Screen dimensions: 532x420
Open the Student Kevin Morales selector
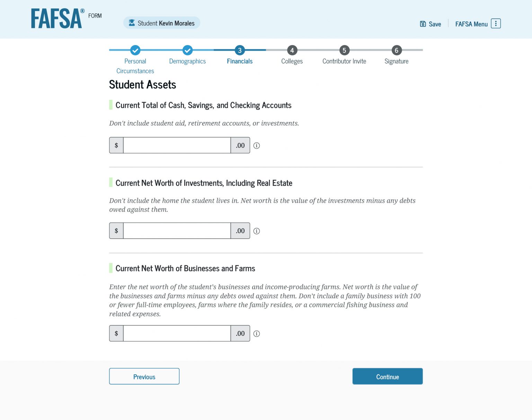162,23
